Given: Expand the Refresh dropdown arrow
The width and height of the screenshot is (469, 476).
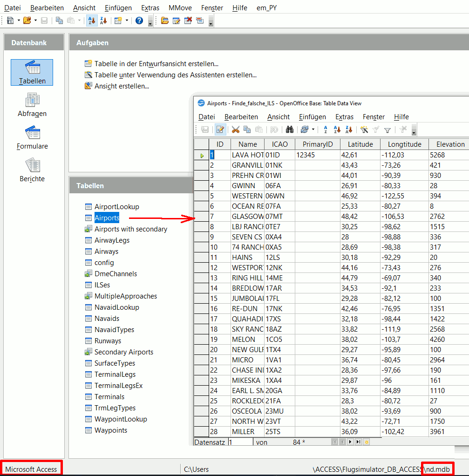Looking at the screenshot, I should [x=313, y=129].
